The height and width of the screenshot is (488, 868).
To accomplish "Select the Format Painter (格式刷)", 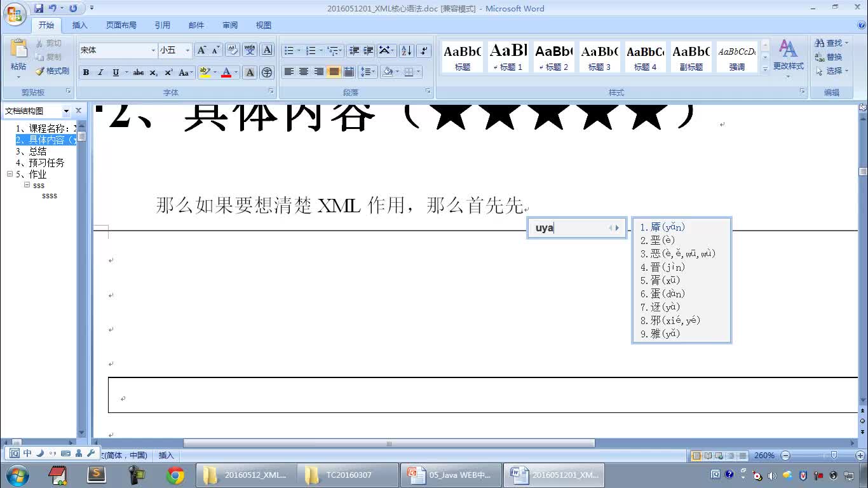I will point(52,71).
